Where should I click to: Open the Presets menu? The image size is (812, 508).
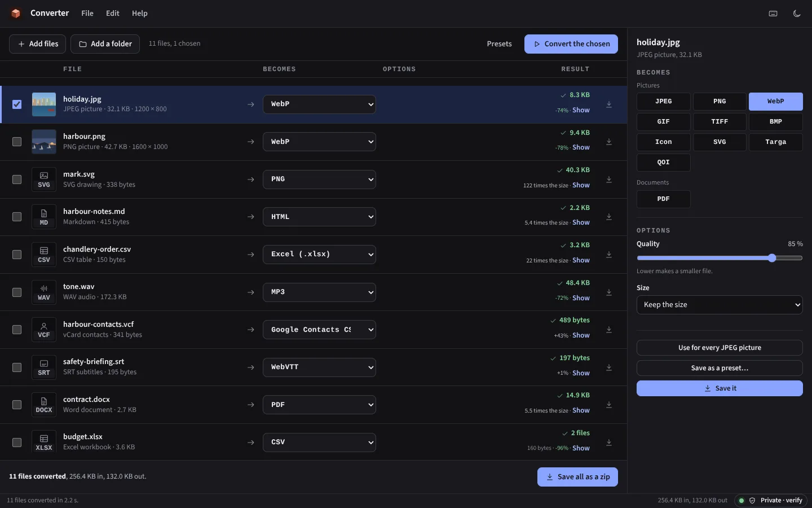click(x=500, y=44)
